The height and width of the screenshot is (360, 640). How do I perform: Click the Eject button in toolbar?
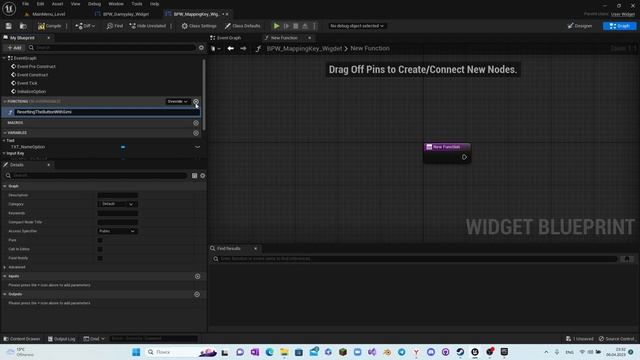pyautogui.click(x=305, y=26)
